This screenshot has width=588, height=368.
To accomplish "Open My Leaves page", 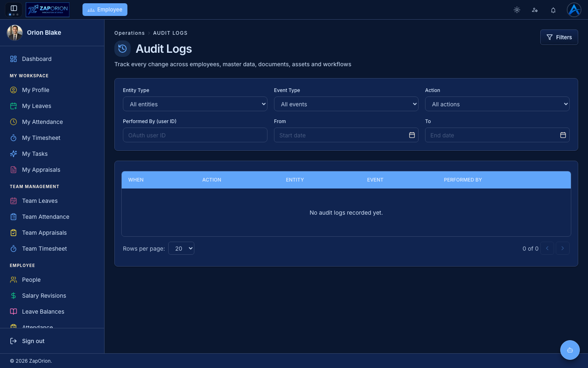I will 37,106.
